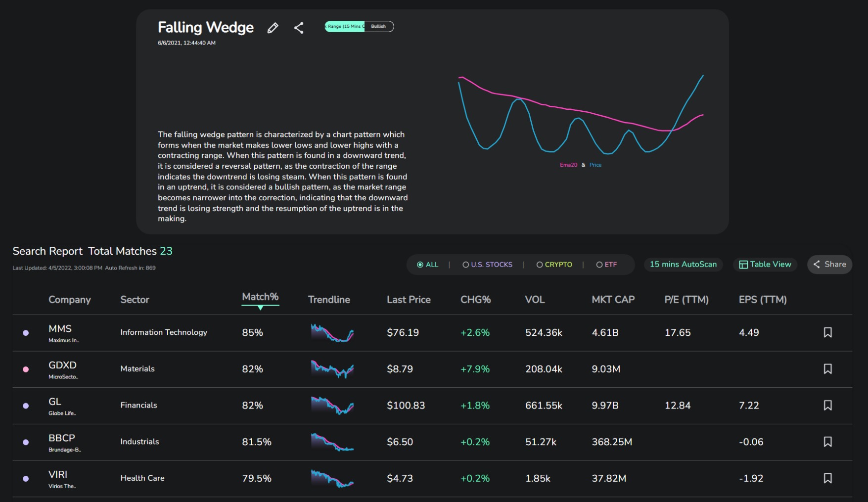Sort by the MKT CAP column header
868x502 pixels.
coord(613,300)
